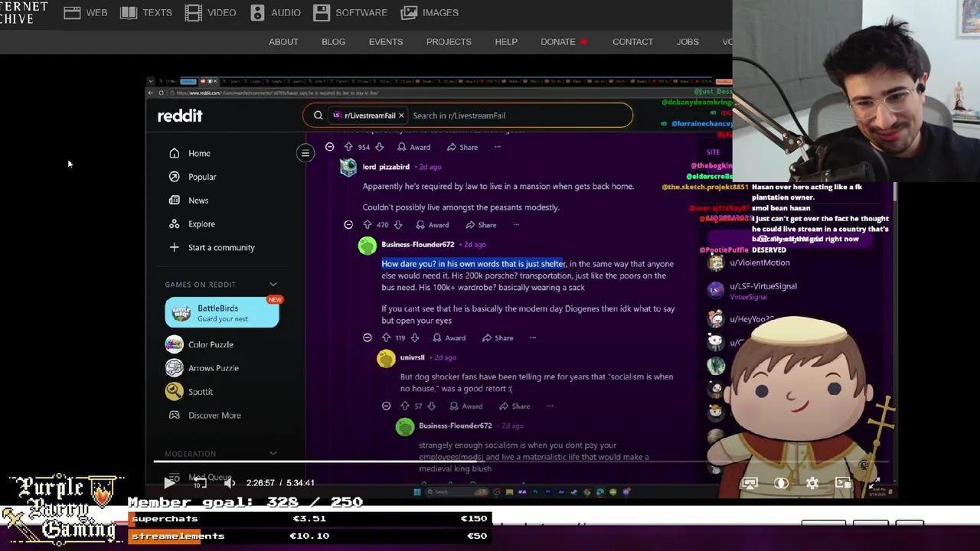Upvote lord_pizzabird's comment with 470 points

click(x=367, y=225)
